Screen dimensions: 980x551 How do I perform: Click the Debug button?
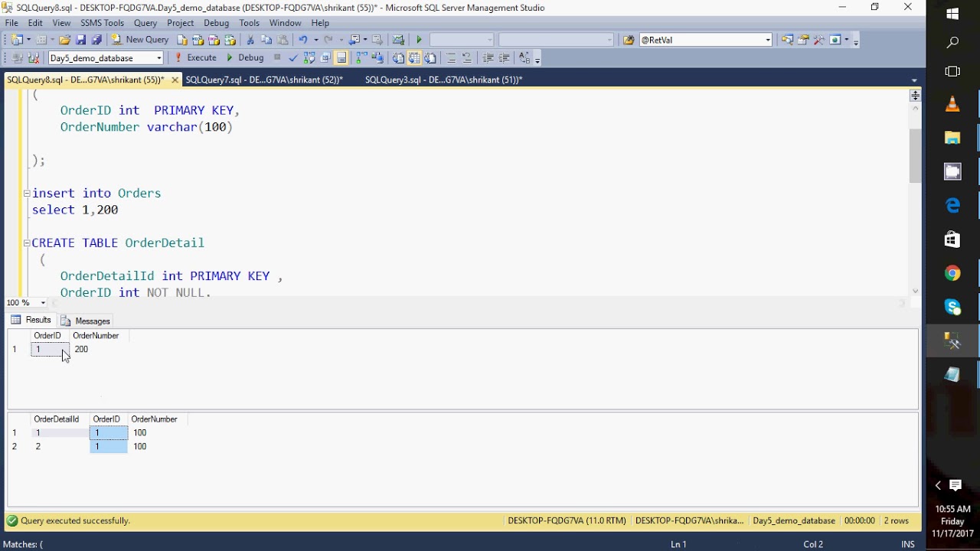[x=244, y=57]
